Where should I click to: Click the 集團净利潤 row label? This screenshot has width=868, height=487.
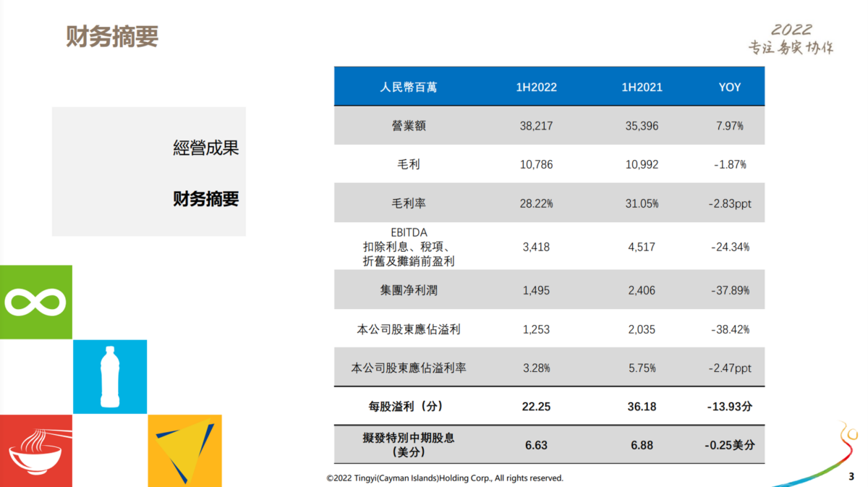point(409,290)
